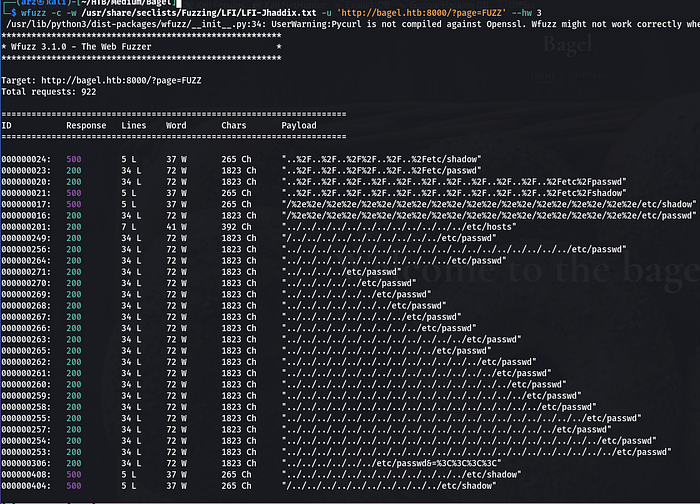Screen dimensions: 700x504
Task: Click result ID 000000249
Action: click(x=26, y=238)
